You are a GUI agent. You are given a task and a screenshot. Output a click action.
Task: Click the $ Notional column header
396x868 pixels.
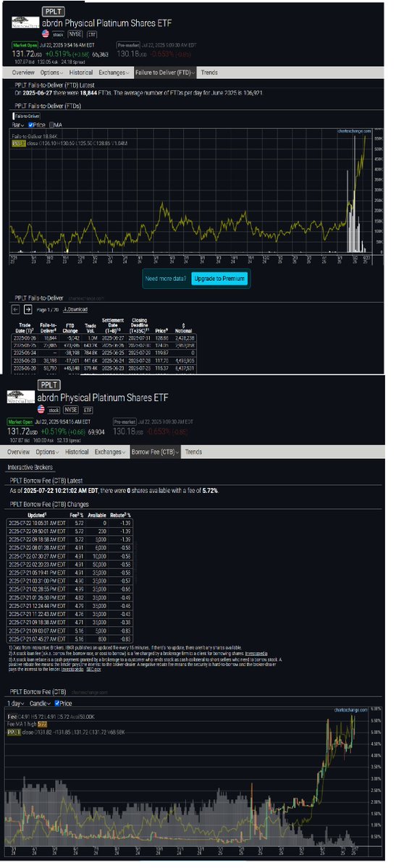coord(182,326)
